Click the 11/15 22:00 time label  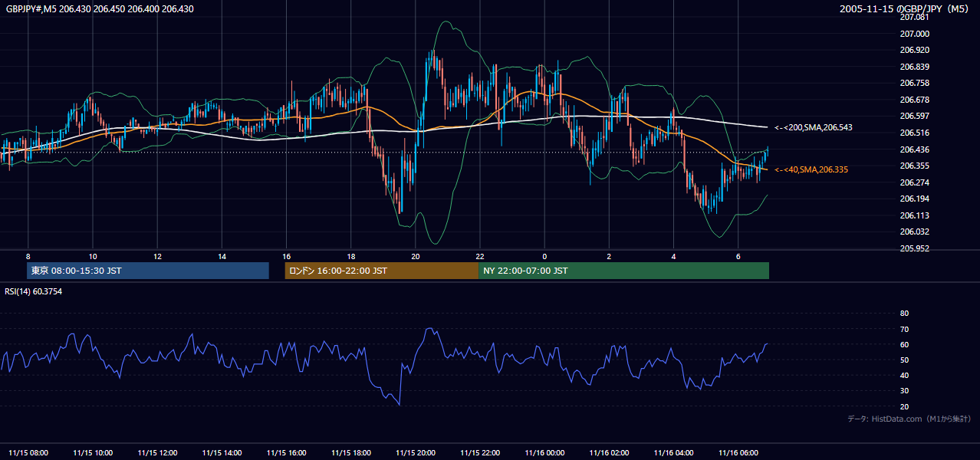pyautogui.click(x=479, y=452)
